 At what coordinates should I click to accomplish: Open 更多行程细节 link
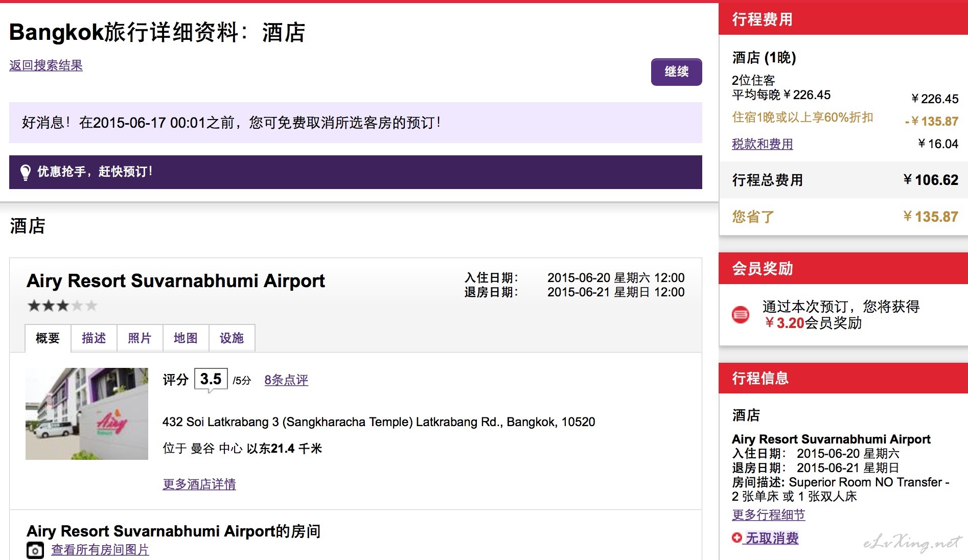[x=769, y=515]
